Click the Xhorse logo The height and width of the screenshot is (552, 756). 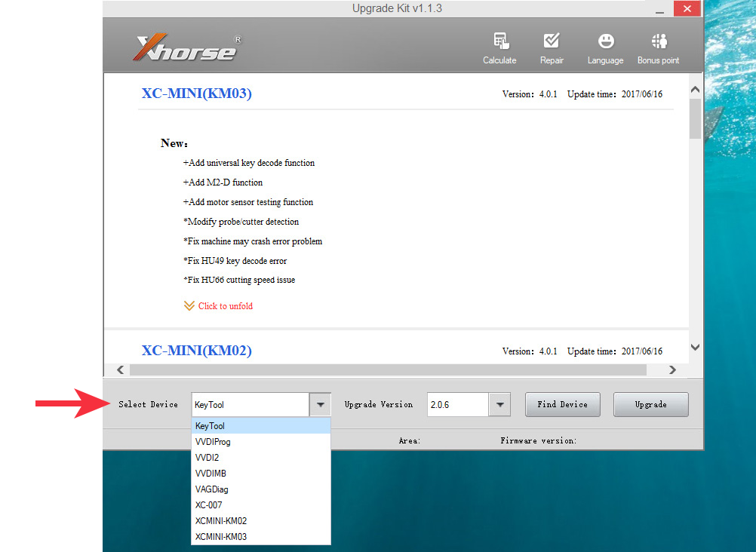point(188,48)
